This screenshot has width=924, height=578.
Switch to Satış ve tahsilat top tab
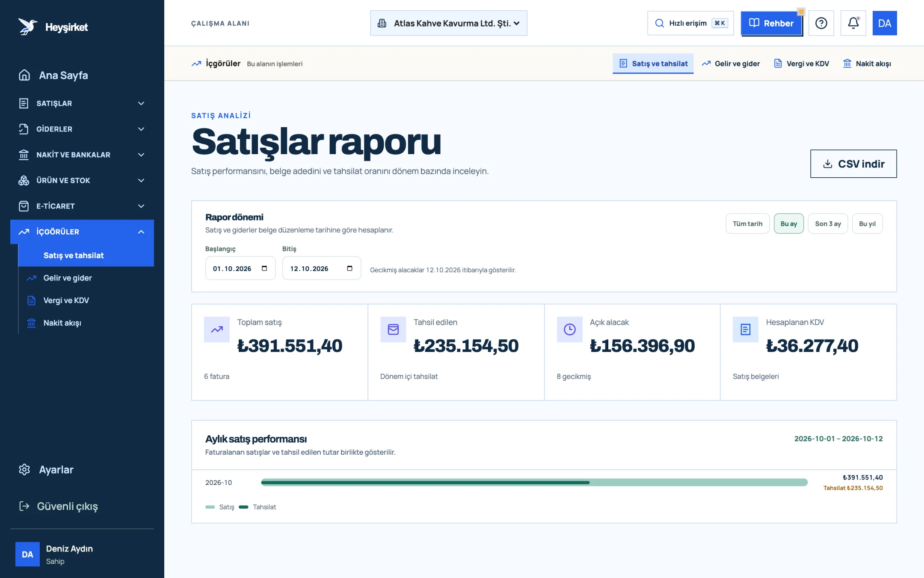click(653, 63)
